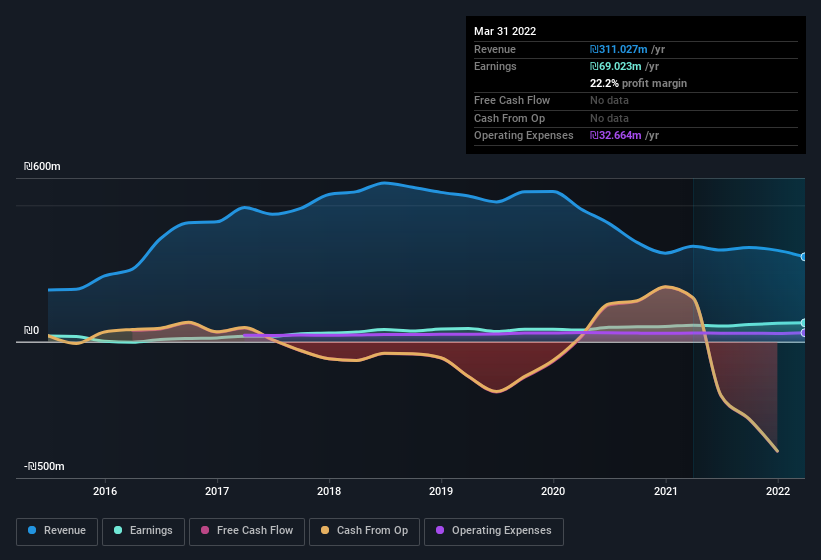Screen dimensions: 821x560
Task: Toggle the Free Cash Flow legend button
Action: pyautogui.click(x=247, y=531)
